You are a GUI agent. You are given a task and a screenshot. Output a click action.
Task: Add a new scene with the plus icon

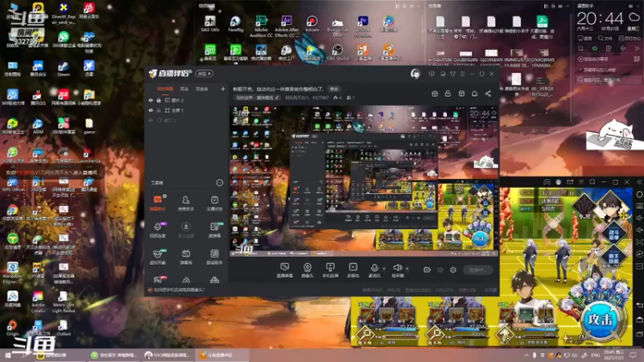pos(223,89)
